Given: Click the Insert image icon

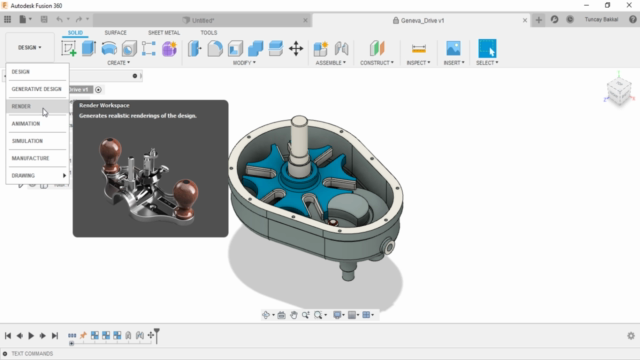Looking at the screenshot, I should [x=453, y=48].
